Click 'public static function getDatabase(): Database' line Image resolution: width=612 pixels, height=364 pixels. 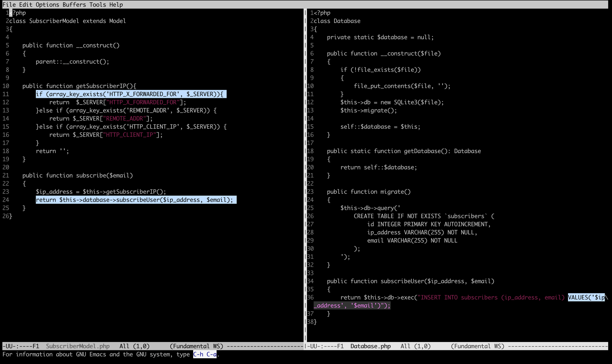pos(404,151)
